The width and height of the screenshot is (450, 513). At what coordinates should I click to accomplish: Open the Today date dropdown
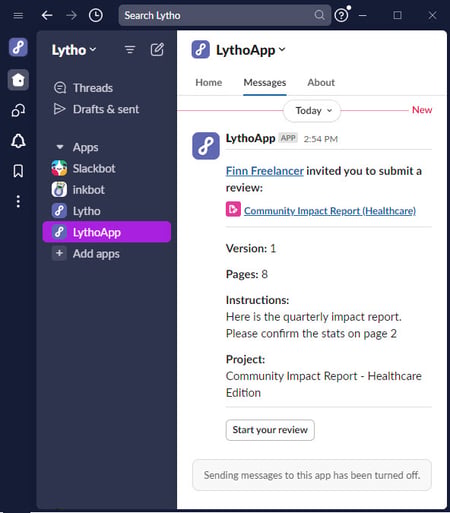(x=312, y=111)
